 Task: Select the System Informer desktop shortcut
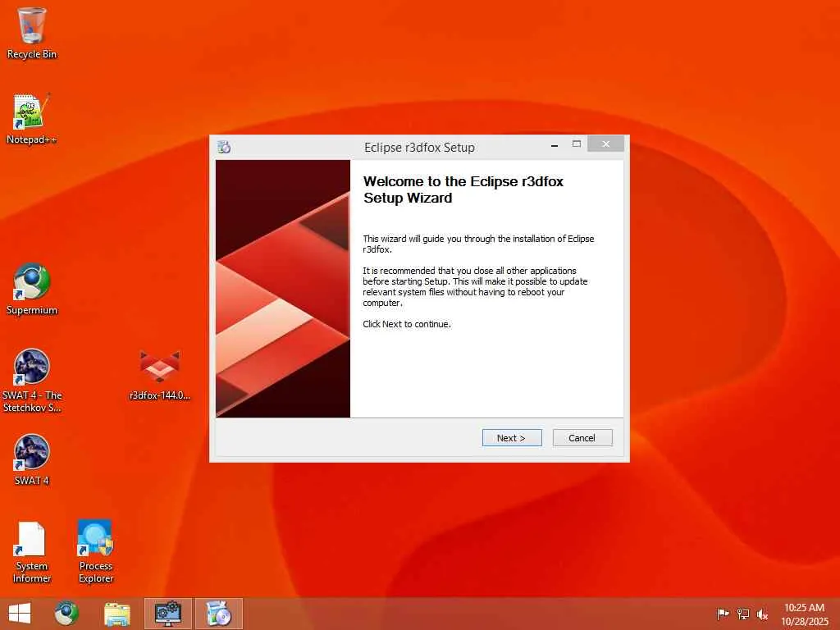click(x=32, y=552)
